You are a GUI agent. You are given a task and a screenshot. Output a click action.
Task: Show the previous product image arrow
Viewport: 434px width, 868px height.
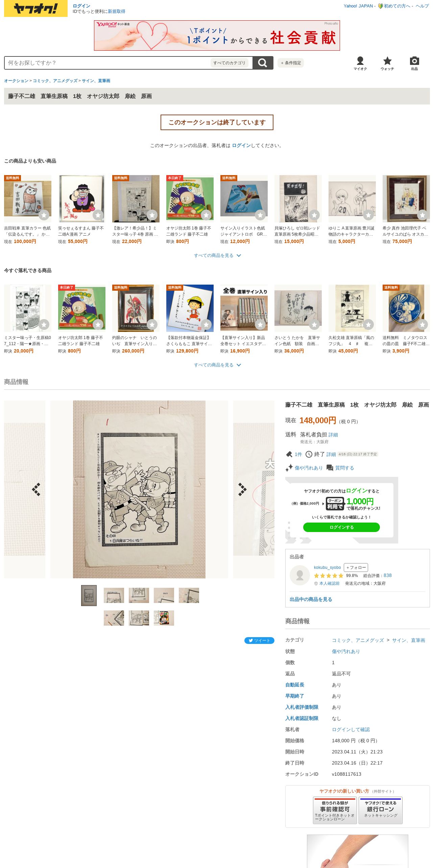click(36, 489)
